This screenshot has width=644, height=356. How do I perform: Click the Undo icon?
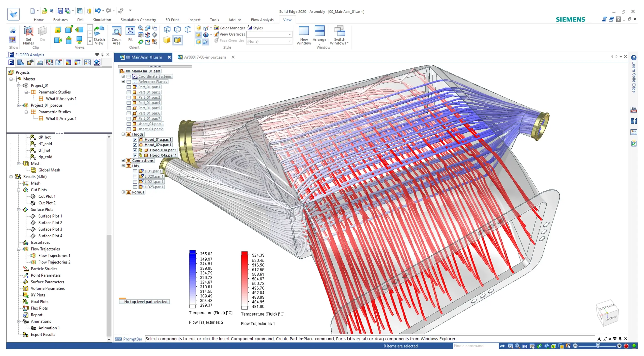(98, 11)
